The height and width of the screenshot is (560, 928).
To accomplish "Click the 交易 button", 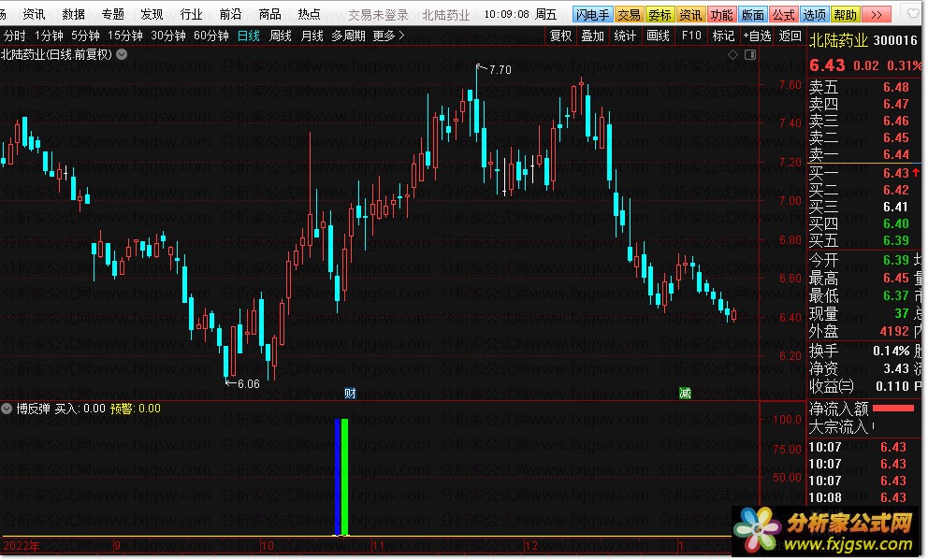I will (x=630, y=15).
